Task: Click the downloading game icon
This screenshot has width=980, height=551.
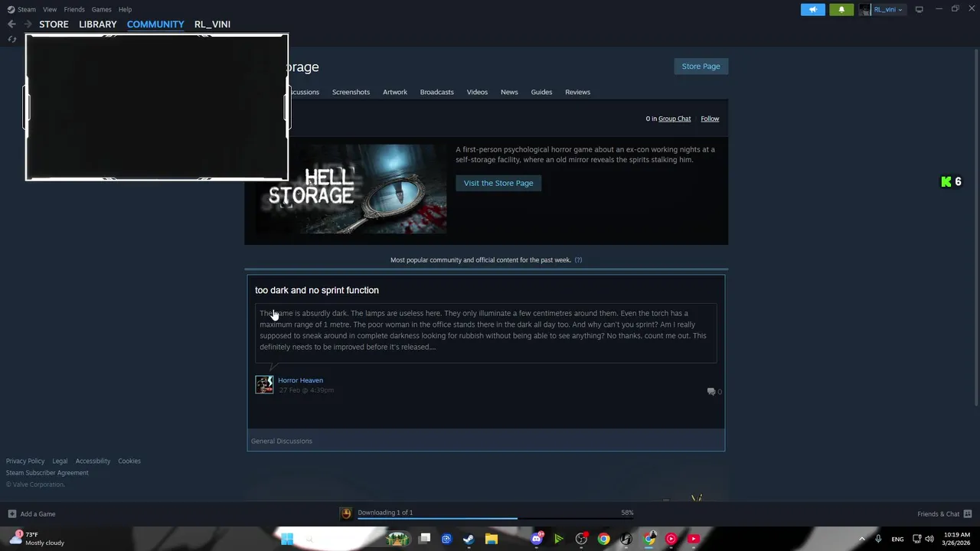Action: 346,513
